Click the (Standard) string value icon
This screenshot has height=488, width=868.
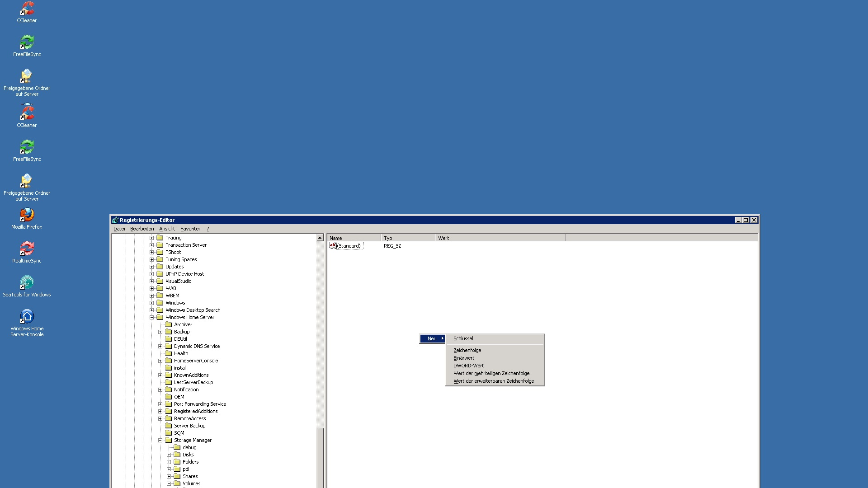coord(333,246)
